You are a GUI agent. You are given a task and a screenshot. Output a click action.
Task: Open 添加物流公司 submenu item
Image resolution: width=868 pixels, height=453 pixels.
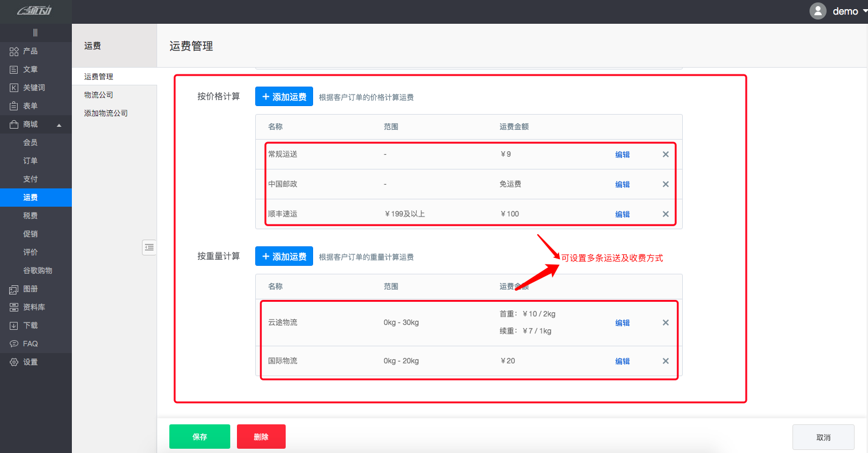click(106, 113)
